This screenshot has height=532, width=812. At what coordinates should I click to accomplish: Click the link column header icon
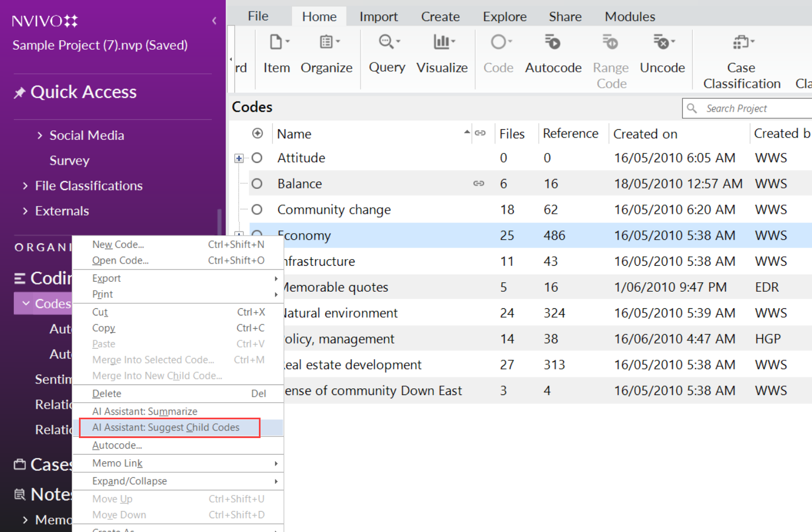tap(480, 133)
